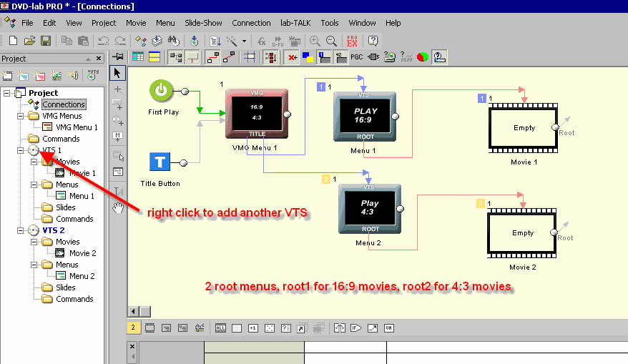Toggle the number 1 label display button

coord(324,57)
